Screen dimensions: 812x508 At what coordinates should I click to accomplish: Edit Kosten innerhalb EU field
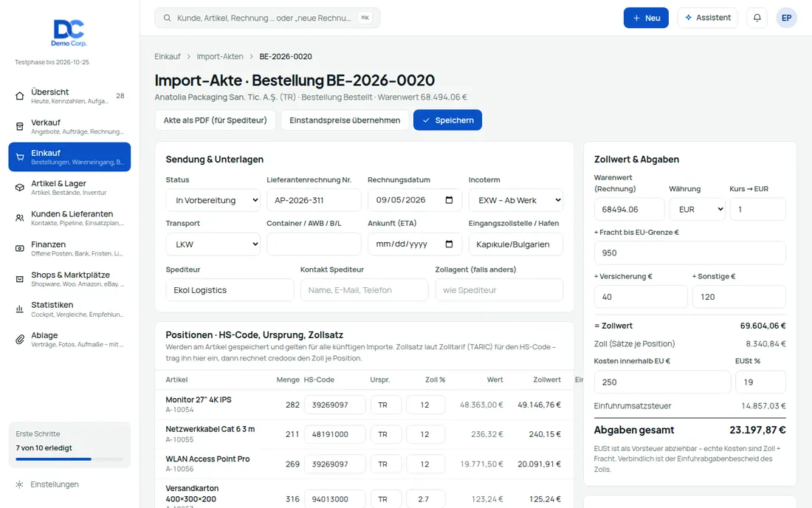coord(662,382)
